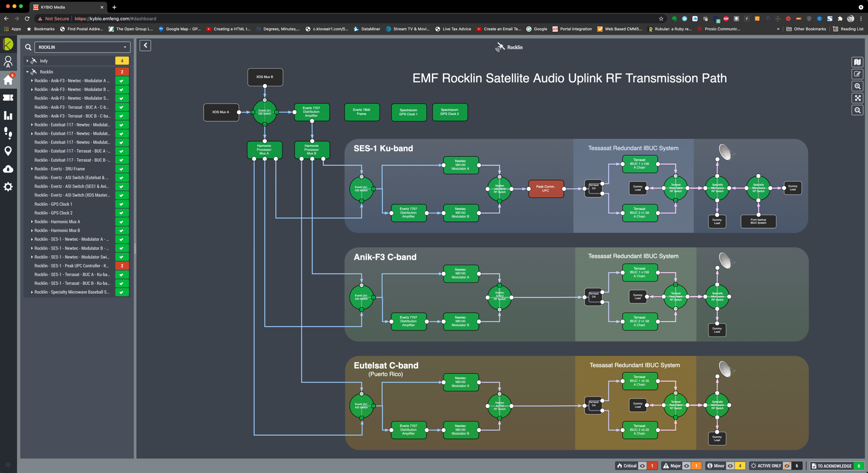Screen dimensions: 868x473
Task: Click the green check for Rocklin - Evertz - 3RU Frame
Action: [122, 169]
